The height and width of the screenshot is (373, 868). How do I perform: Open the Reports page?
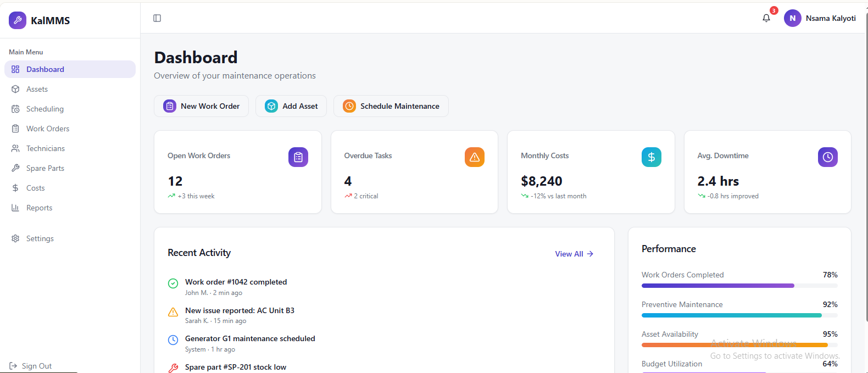pos(39,208)
